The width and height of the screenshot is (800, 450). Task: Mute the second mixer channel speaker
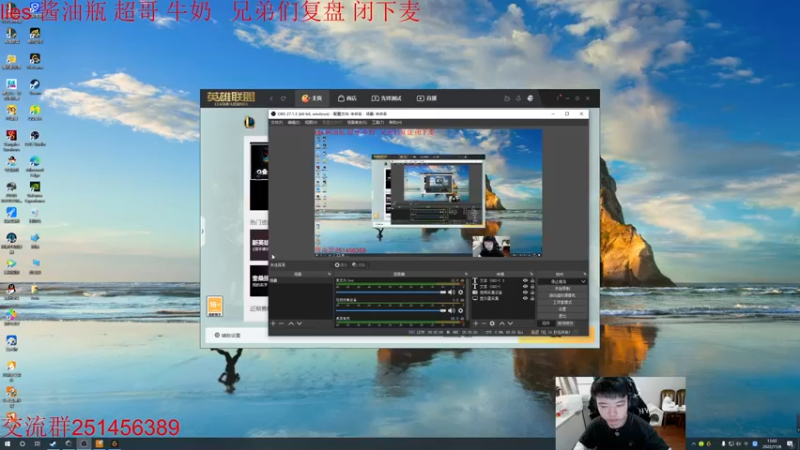point(452,310)
